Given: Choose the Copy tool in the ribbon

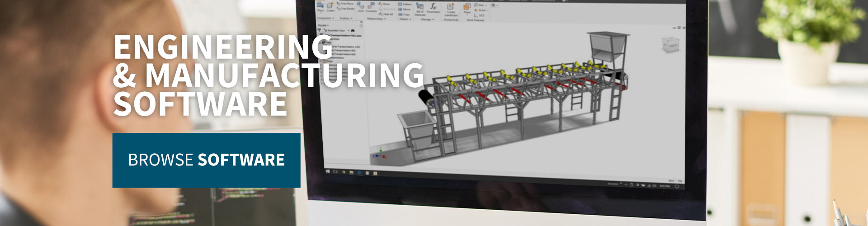Looking at the screenshot, I should [x=404, y=14].
